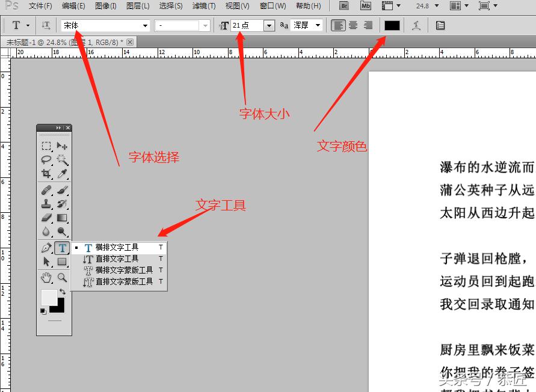Launch Adobe Bridge with the Br button
Viewport: 536px width, 392px height.
[343, 6]
